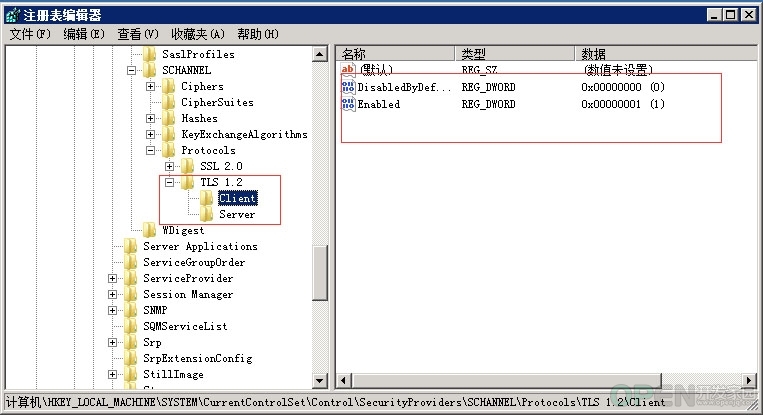
Task: Expand the Session Manager node
Action: (x=112, y=295)
